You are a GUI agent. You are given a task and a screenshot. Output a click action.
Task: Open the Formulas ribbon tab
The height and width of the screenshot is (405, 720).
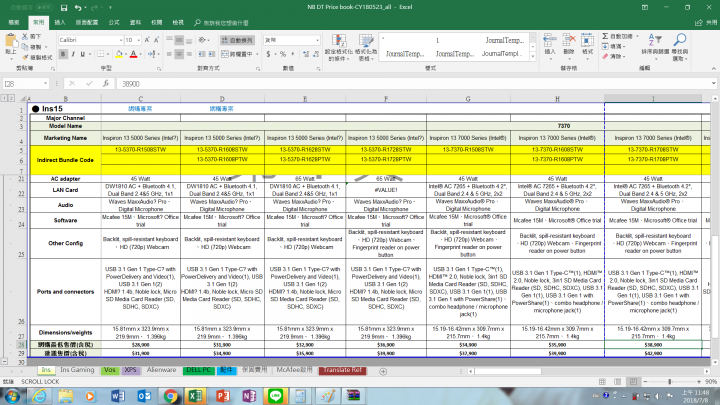tap(114, 22)
